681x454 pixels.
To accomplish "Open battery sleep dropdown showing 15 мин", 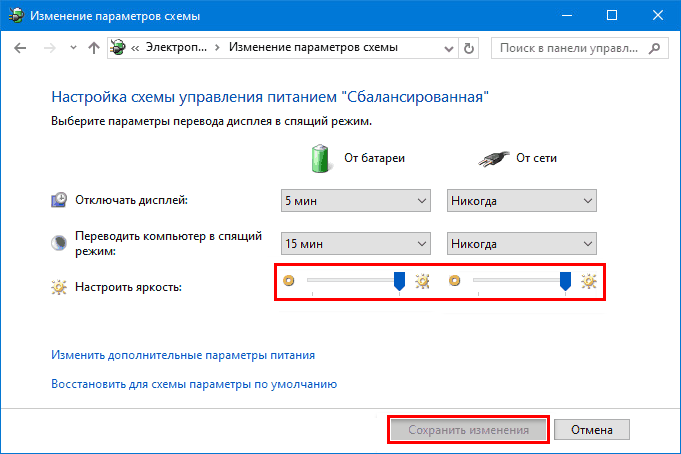I will (x=356, y=244).
